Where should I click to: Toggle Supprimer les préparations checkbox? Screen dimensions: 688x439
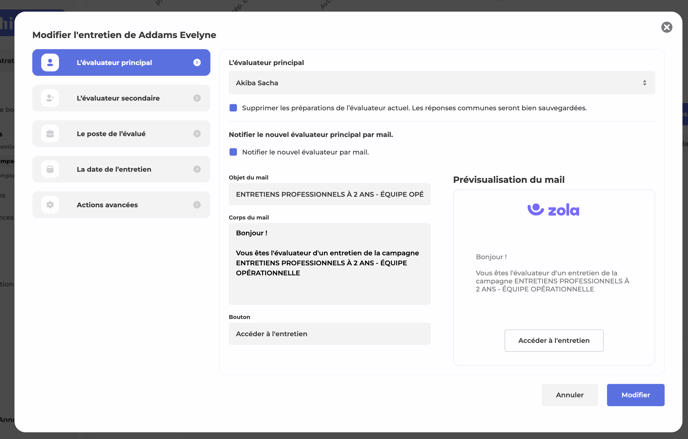[x=233, y=108]
